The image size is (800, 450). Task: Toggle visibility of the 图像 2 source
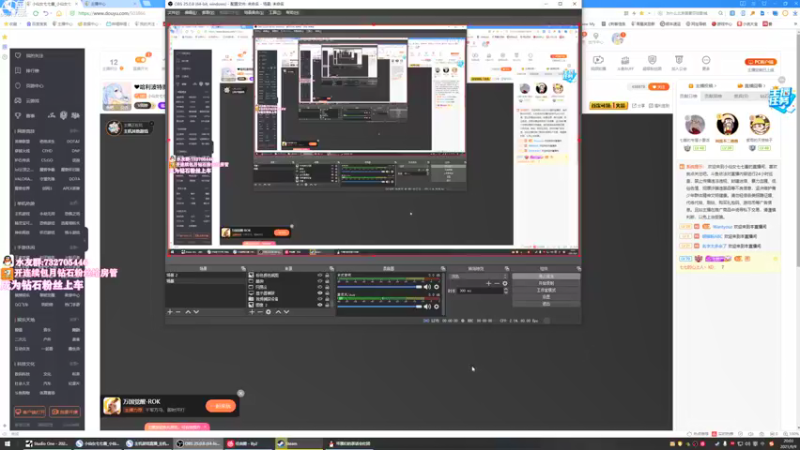tap(320, 305)
